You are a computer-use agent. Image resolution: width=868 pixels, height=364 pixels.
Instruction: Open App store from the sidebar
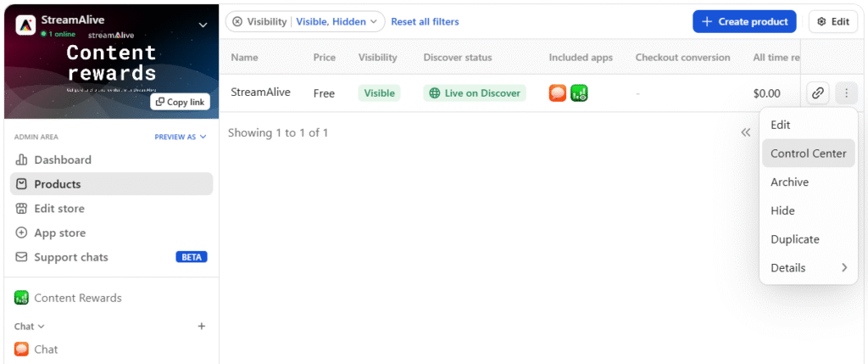pos(111,232)
